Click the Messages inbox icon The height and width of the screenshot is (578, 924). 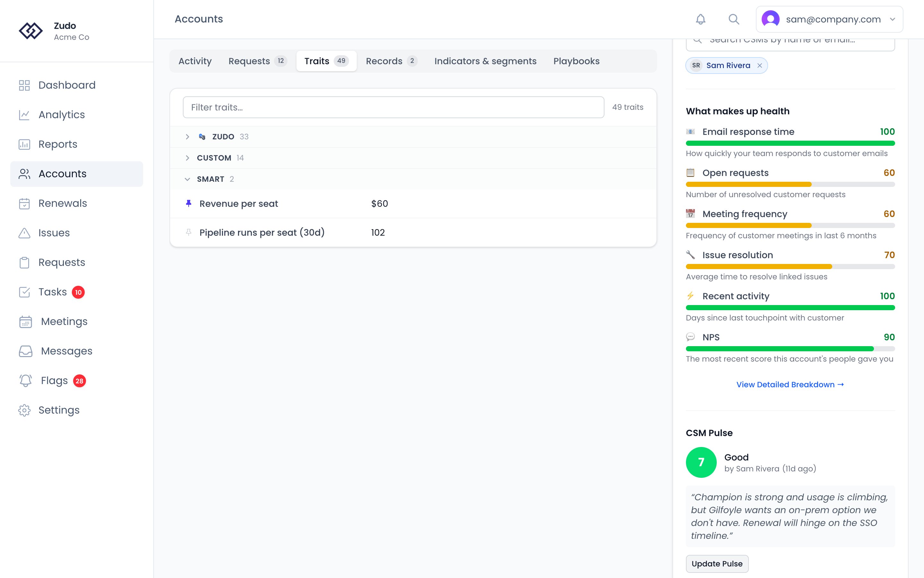click(x=26, y=351)
